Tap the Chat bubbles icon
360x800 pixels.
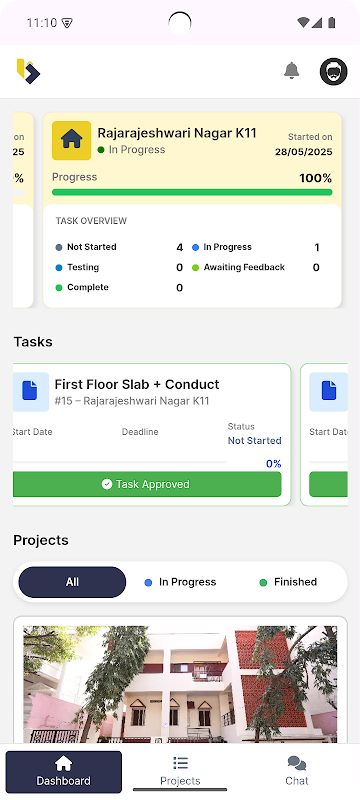pos(297,763)
